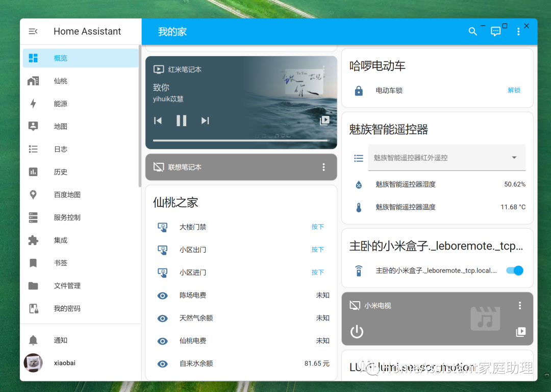Browse media on 小米电视 card

tap(521, 332)
